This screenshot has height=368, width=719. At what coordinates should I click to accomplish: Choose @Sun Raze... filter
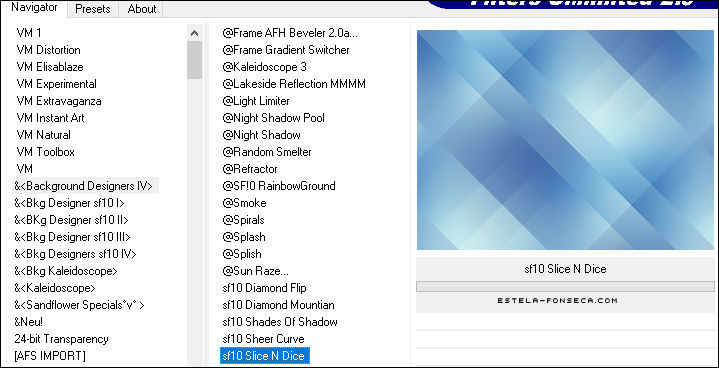(255, 271)
